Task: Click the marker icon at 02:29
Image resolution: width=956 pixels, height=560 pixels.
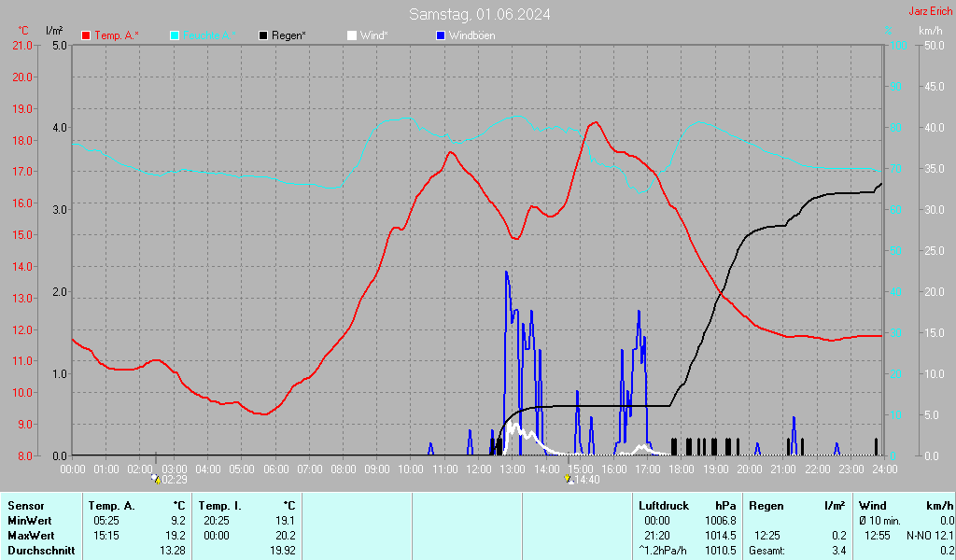Action: click(155, 479)
